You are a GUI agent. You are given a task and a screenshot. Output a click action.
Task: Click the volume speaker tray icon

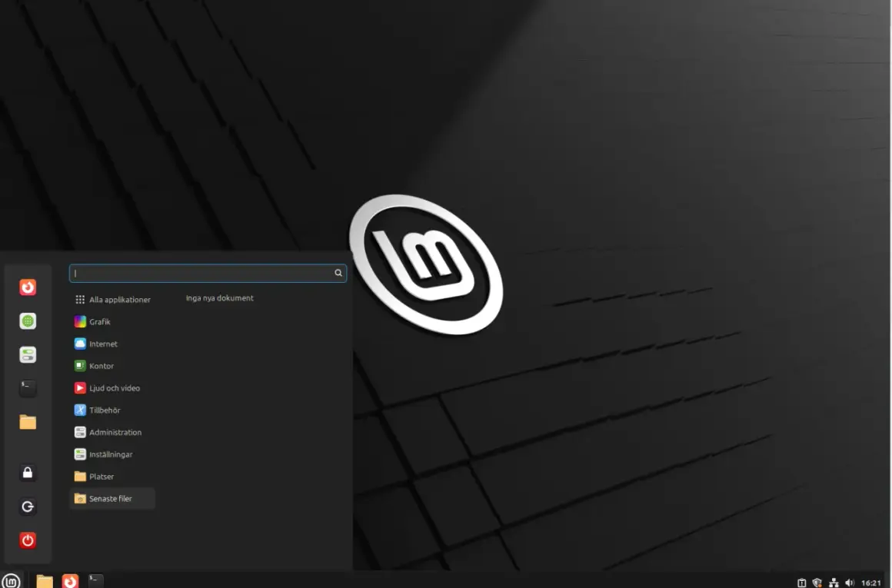[x=850, y=583]
